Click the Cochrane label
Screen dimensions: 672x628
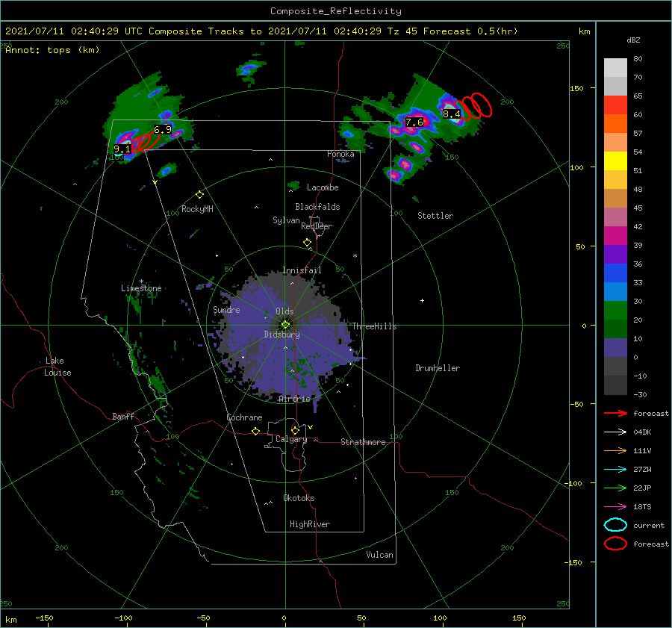(244, 417)
